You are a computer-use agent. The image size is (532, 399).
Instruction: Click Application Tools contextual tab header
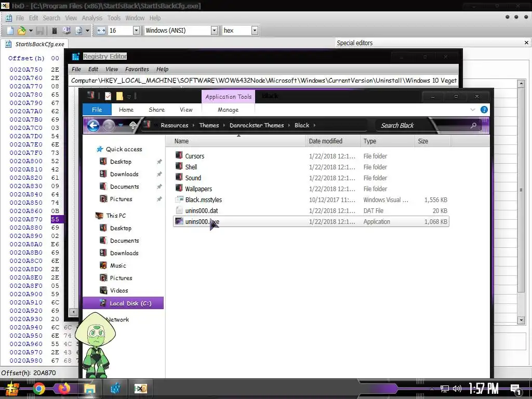coord(229,97)
